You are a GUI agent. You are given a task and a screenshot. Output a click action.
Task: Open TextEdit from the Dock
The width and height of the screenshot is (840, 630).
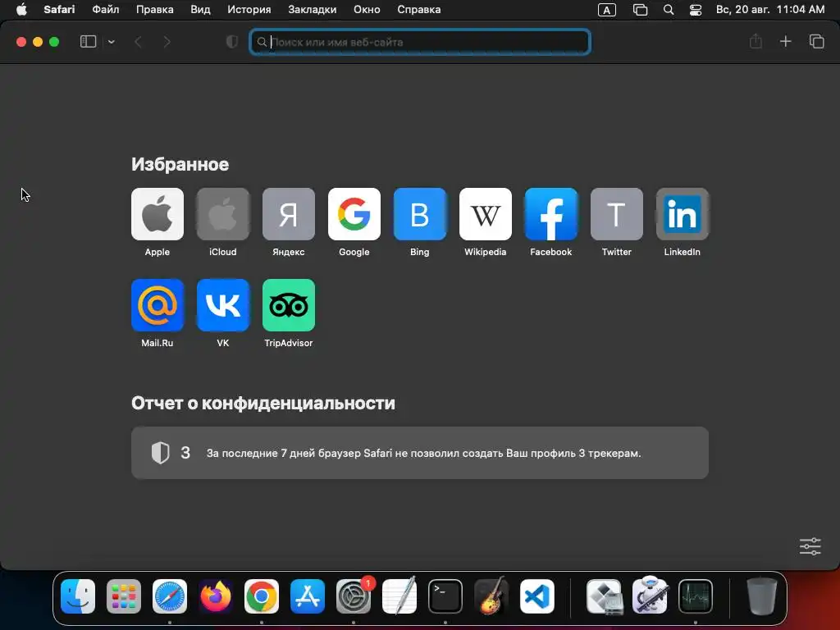[x=399, y=596]
